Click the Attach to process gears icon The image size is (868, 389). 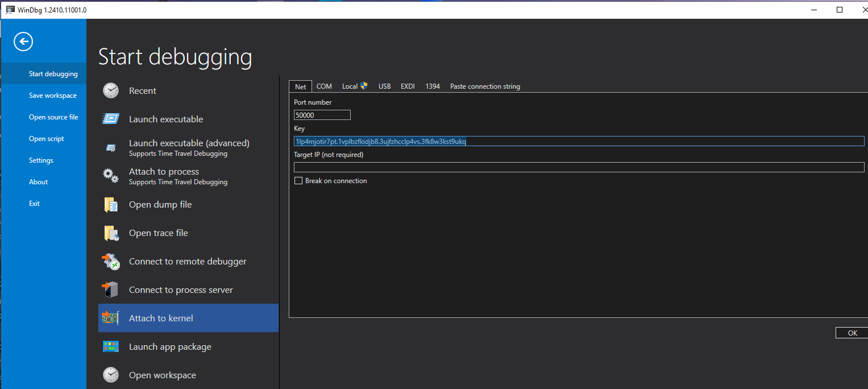(111, 176)
